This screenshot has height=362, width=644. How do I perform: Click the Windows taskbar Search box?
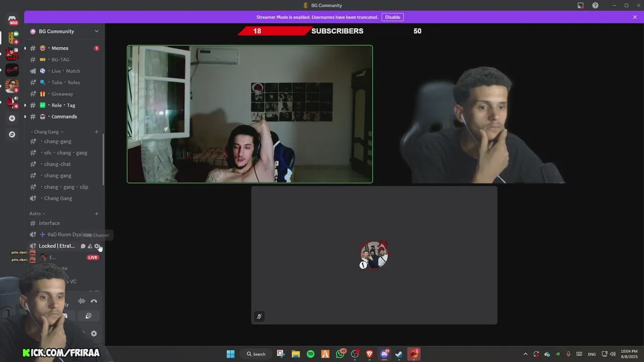(256, 354)
